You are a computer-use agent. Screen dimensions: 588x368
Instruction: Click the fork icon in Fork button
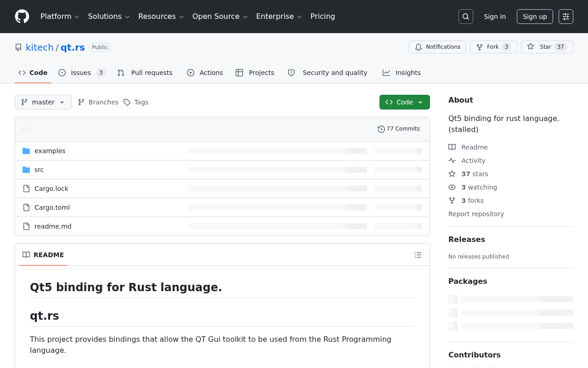(x=480, y=47)
